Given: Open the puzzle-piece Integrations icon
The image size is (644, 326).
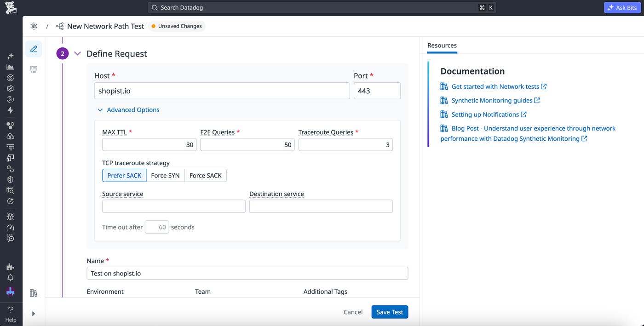Looking at the screenshot, I should coord(10,267).
